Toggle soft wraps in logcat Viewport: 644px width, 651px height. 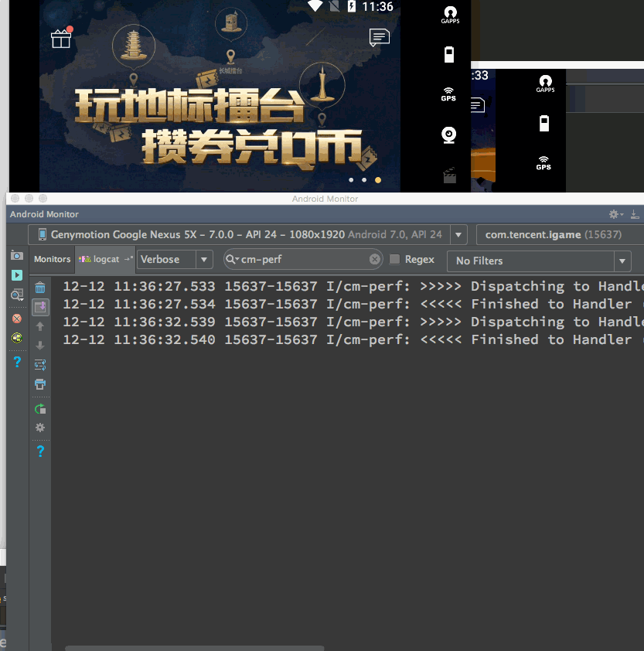coord(40,365)
